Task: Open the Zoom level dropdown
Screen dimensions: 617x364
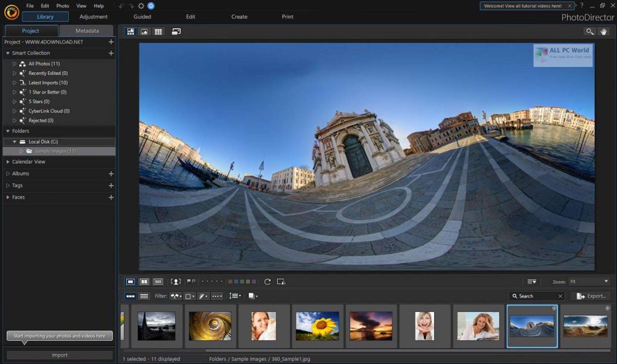Action: (x=589, y=282)
